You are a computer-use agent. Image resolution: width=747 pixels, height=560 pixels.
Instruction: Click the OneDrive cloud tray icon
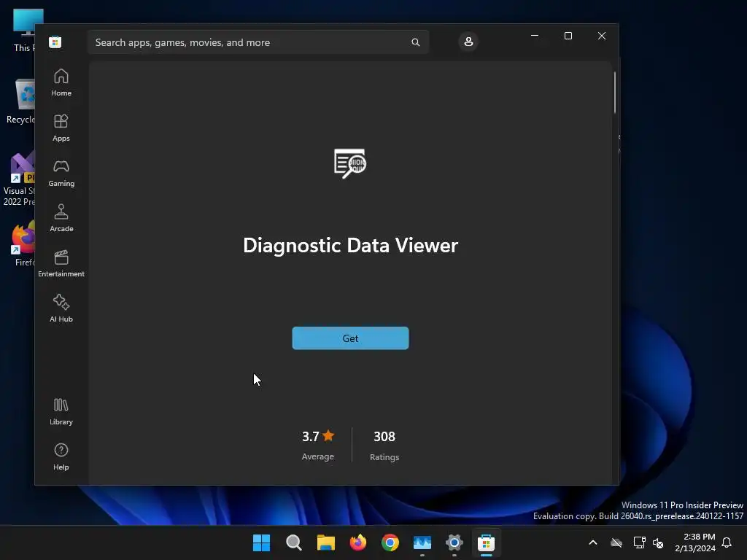(616, 542)
